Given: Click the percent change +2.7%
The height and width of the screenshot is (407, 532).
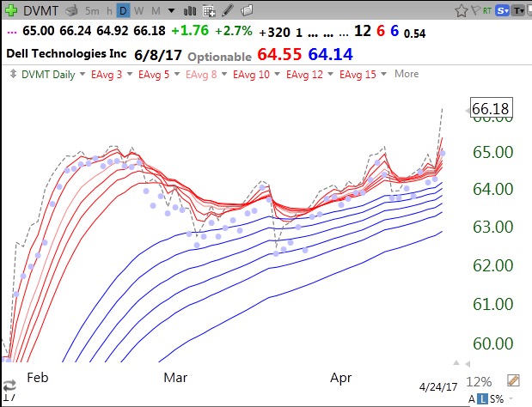Looking at the screenshot, I should [234, 31].
